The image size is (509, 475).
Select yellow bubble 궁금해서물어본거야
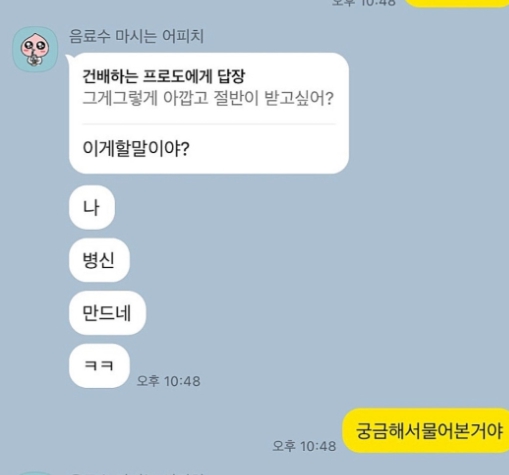[x=426, y=430]
